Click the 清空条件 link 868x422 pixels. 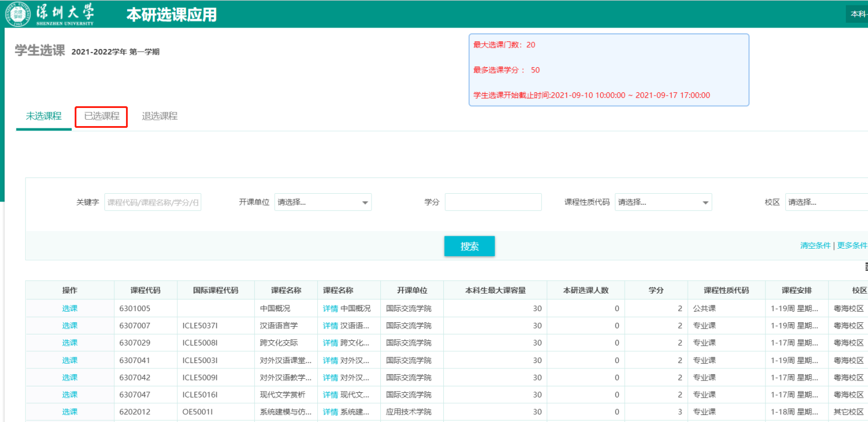coord(815,246)
